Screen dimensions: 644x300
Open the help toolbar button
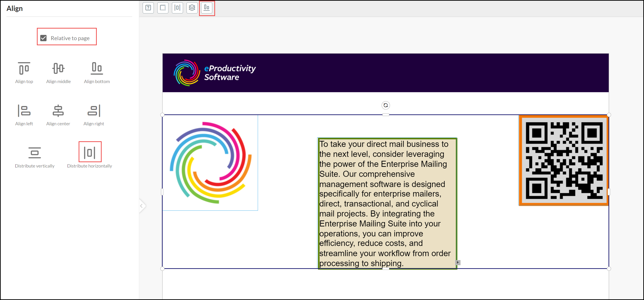click(148, 8)
